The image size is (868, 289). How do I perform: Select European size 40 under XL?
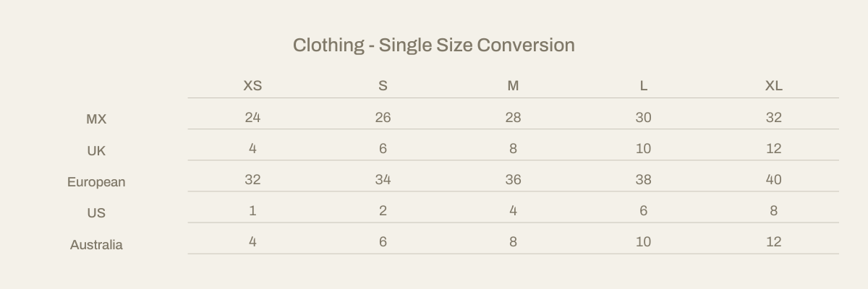click(x=774, y=179)
